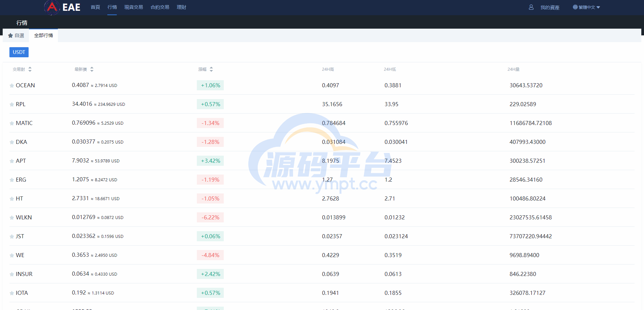Open the INSUR trading pair
The height and width of the screenshot is (310, 644).
pyautogui.click(x=24, y=274)
